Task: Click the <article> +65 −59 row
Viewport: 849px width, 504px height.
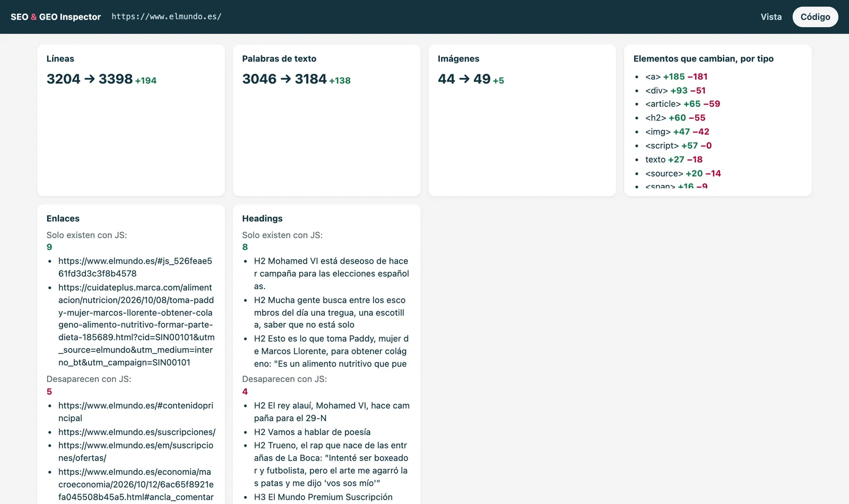Action: click(x=683, y=104)
